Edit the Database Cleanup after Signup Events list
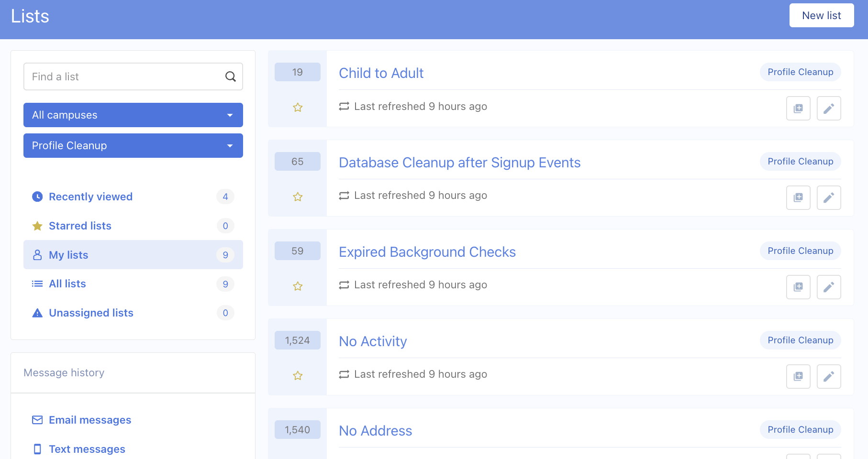The height and width of the screenshot is (459, 868). (829, 197)
